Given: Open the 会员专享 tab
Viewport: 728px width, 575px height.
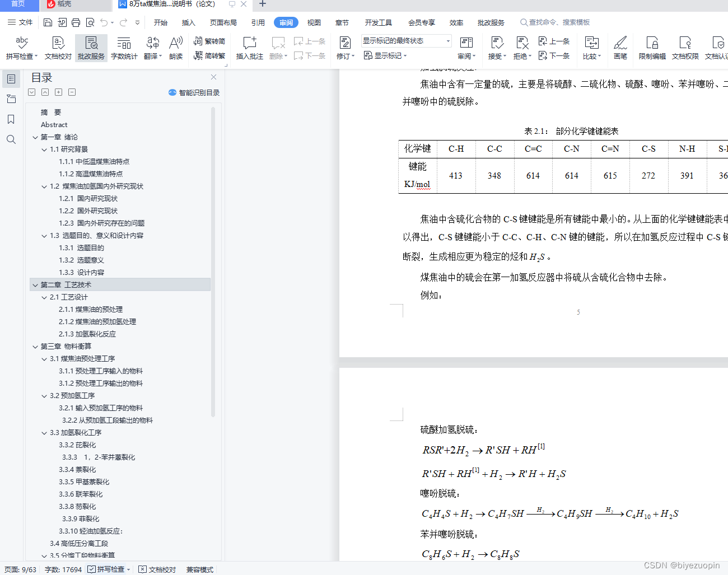Looking at the screenshot, I should [x=422, y=22].
